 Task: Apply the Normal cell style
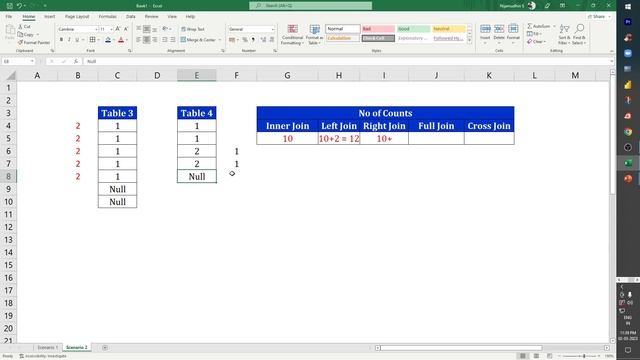tap(343, 29)
